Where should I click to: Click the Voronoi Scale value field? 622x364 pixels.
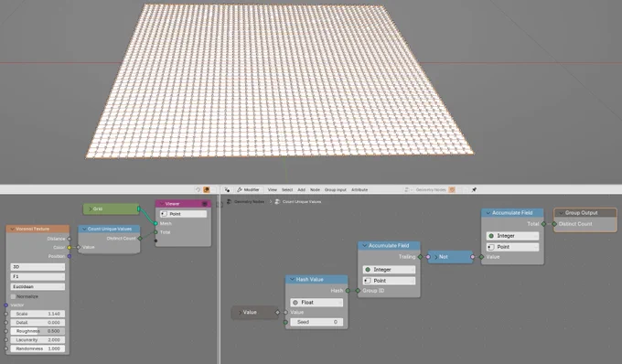pyautogui.click(x=38, y=314)
